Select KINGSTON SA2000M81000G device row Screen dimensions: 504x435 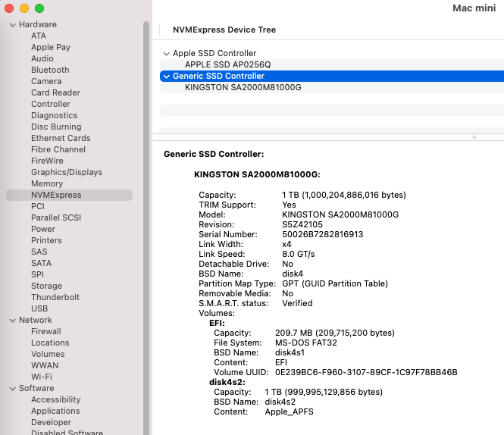coord(332,87)
